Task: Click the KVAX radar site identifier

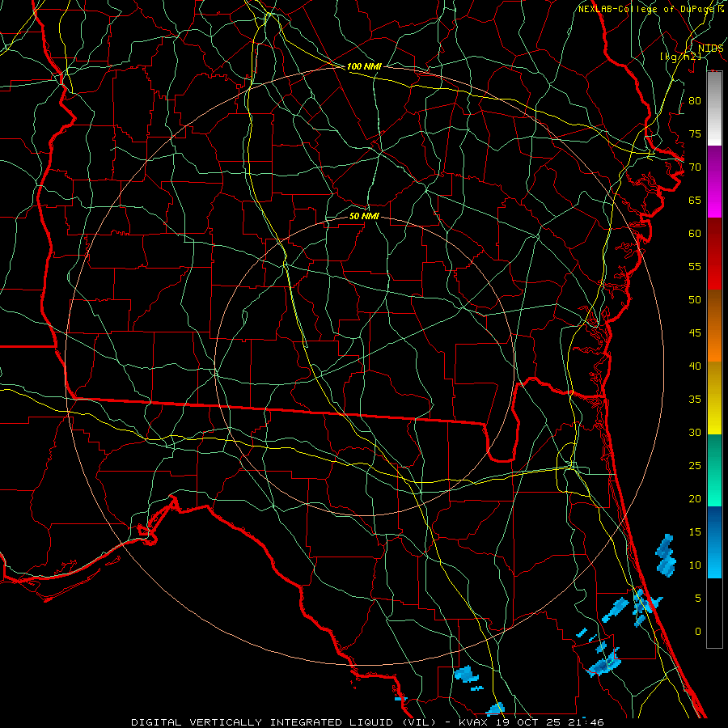Action: 473,722
